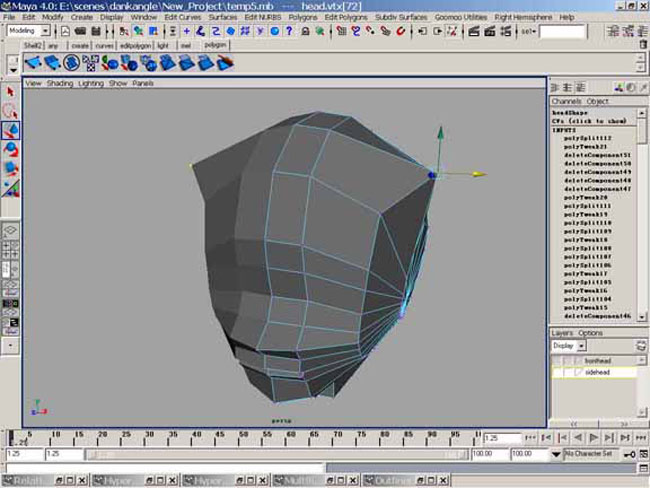
Task: Select by hierarchy mode icon
Action: click(x=124, y=31)
